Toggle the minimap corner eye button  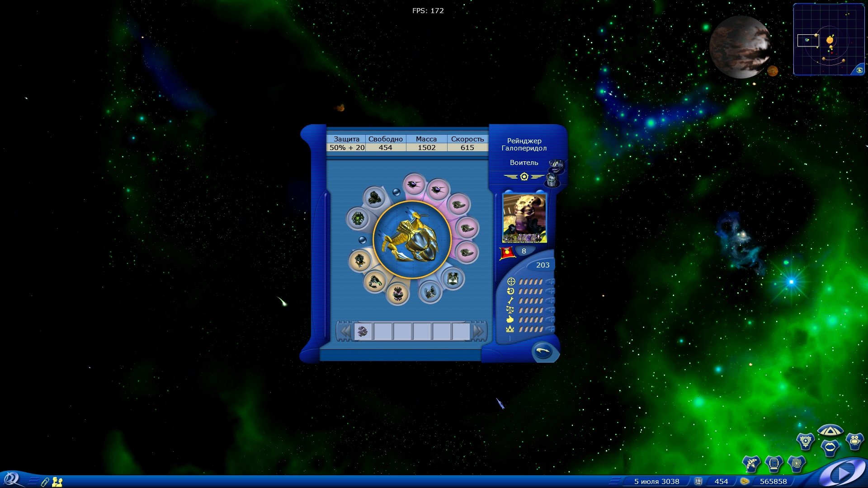859,70
